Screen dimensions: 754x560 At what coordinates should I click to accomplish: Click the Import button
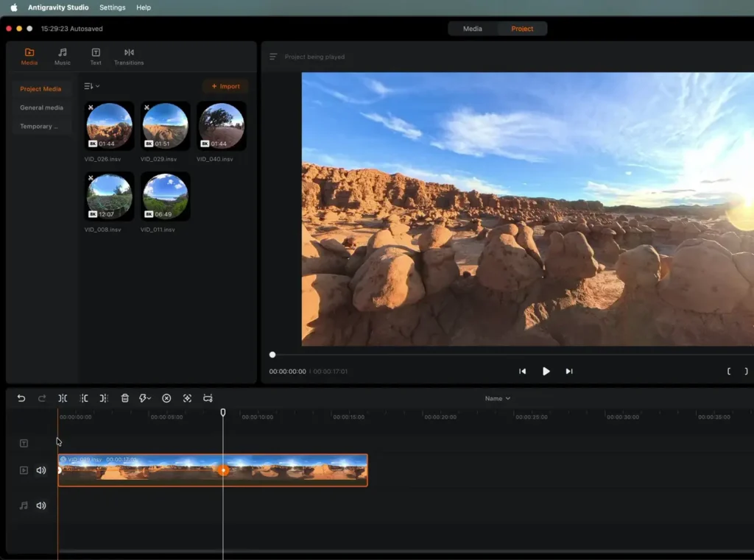click(x=225, y=86)
